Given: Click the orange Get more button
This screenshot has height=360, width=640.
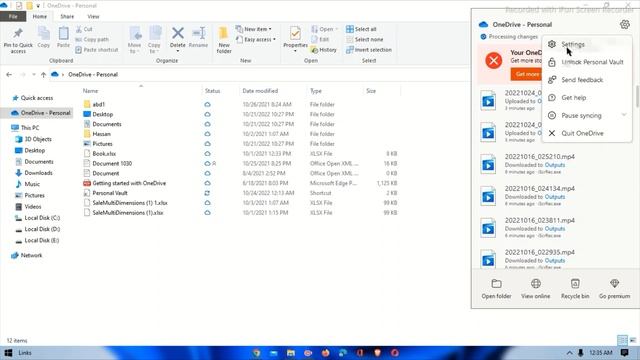Looking at the screenshot, I should pos(526,74).
